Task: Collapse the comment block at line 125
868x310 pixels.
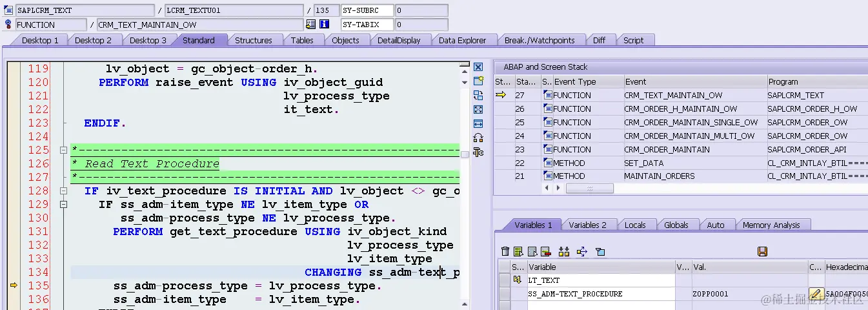Action: point(63,150)
